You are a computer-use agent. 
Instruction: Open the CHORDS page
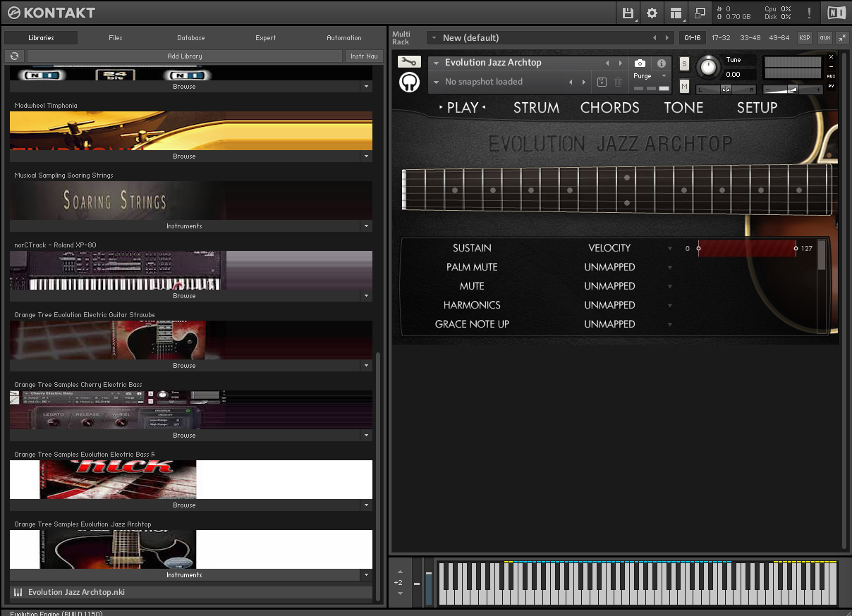(610, 108)
